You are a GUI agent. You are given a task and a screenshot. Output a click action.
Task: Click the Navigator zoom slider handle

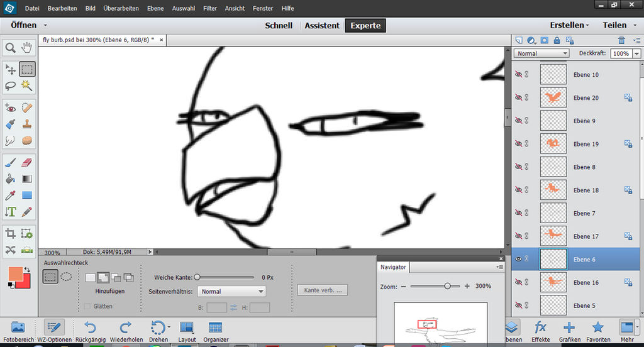tap(447, 286)
